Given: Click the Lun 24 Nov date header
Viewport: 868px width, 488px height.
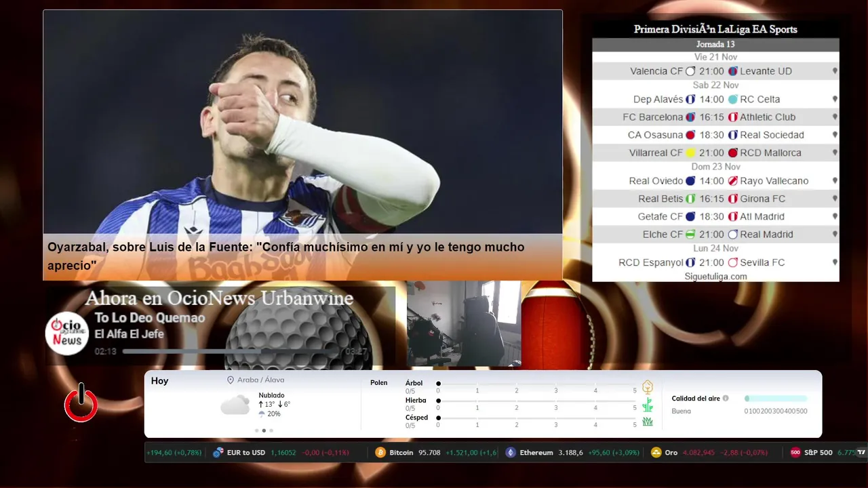Looking at the screenshot, I should point(715,249).
